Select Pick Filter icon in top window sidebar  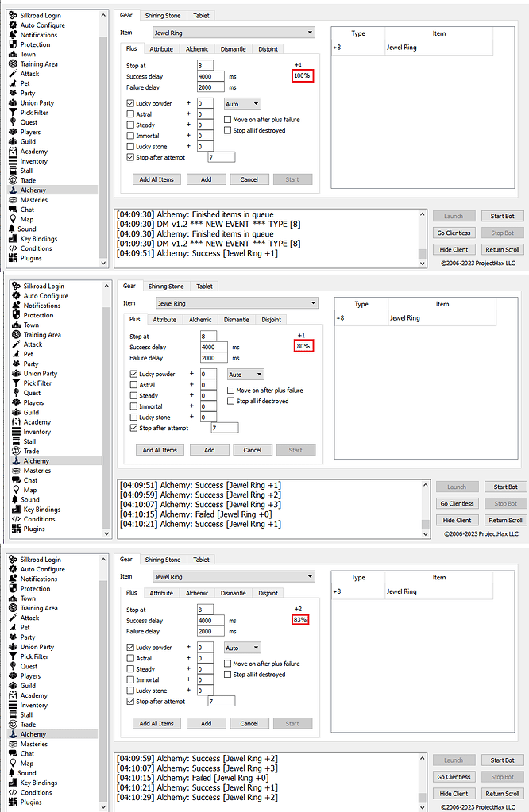pyautogui.click(x=13, y=113)
